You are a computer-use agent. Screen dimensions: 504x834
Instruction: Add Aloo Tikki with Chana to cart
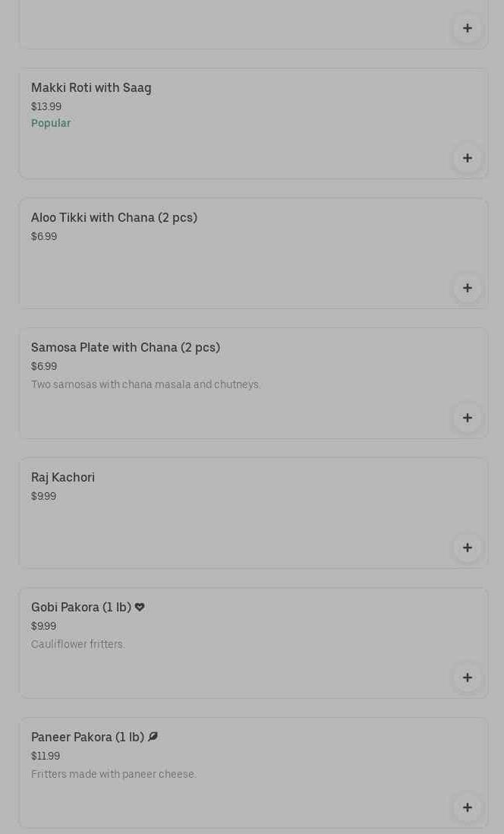(x=467, y=288)
